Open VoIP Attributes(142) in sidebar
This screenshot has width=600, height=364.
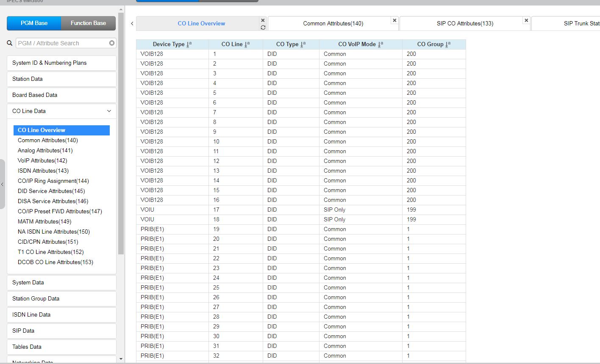[42, 160]
